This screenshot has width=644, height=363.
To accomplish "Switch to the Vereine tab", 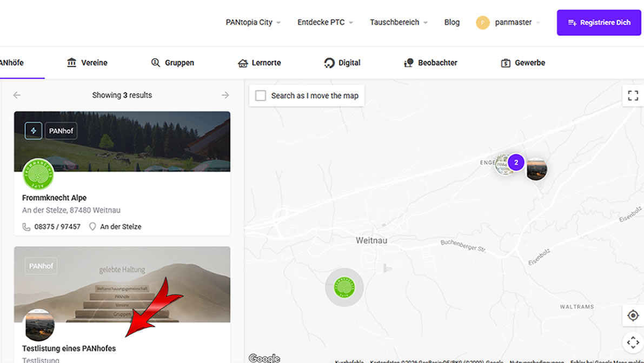I will pos(87,63).
